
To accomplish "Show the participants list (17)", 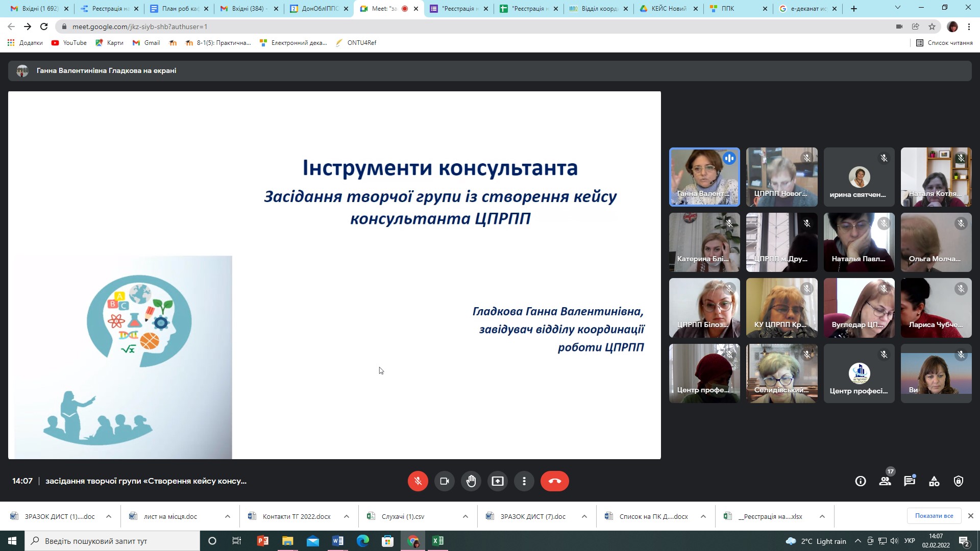I will pyautogui.click(x=885, y=481).
